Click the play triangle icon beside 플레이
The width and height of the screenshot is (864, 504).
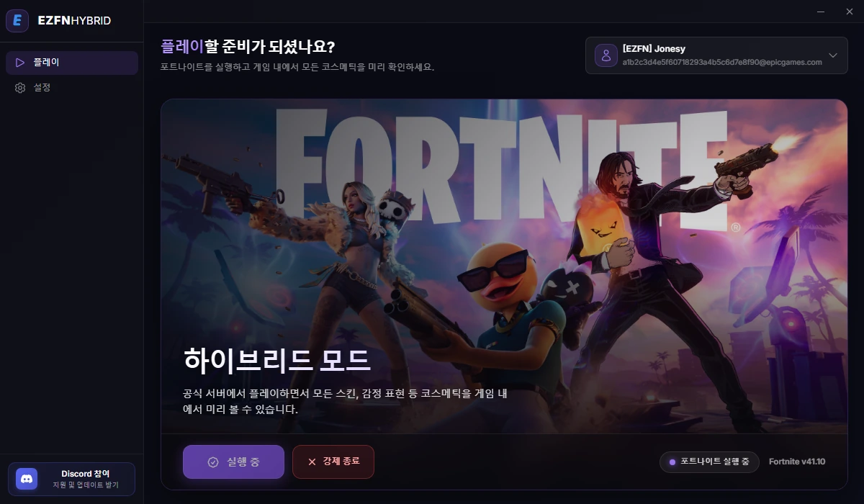click(x=20, y=63)
